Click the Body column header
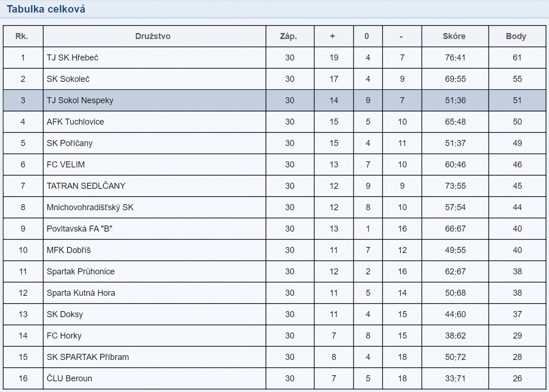Image resolution: width=549 pixels, height=392 pixels. [516, 36]
